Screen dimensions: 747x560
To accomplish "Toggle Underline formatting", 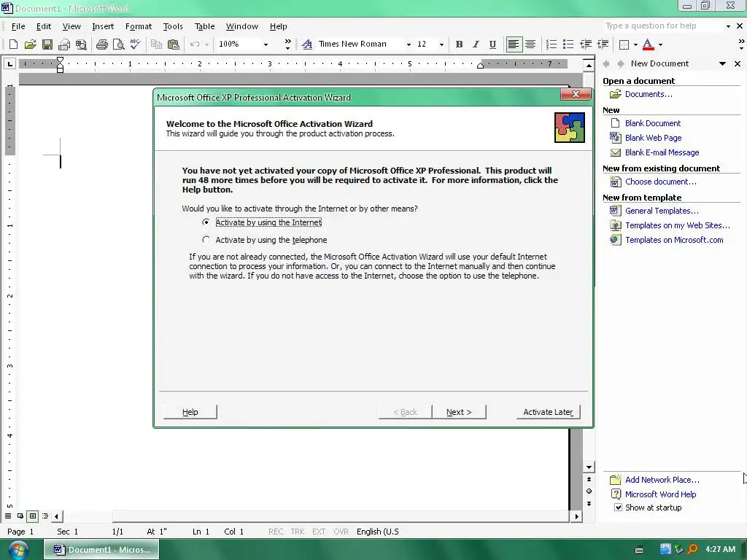I will click(492, 44).
